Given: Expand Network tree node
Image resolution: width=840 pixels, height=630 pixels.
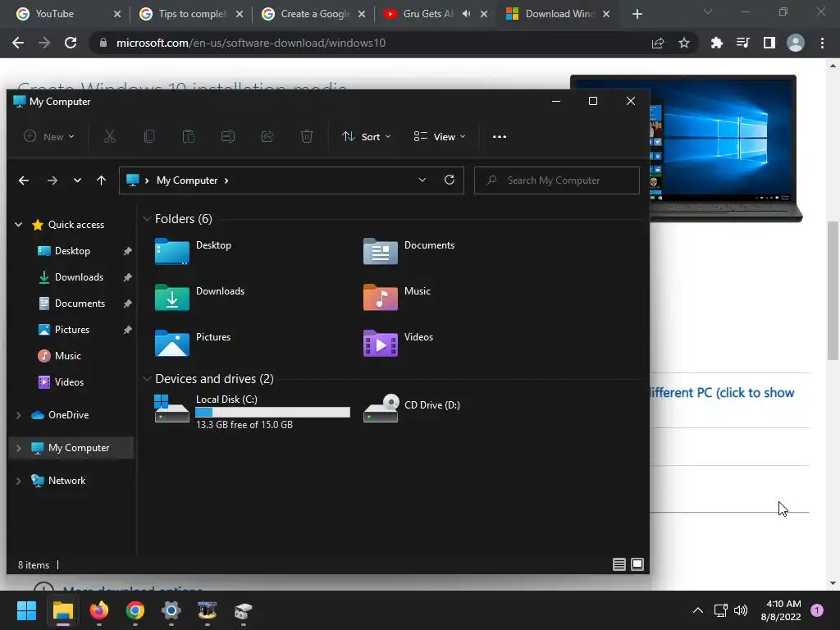Looking at the screenshot, I should 19,481.
